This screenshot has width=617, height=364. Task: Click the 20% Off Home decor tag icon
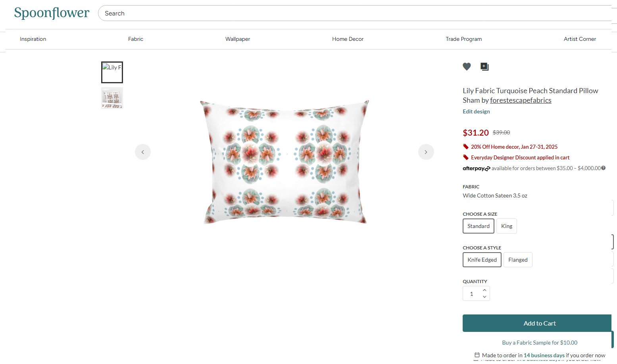click(466, 146)
